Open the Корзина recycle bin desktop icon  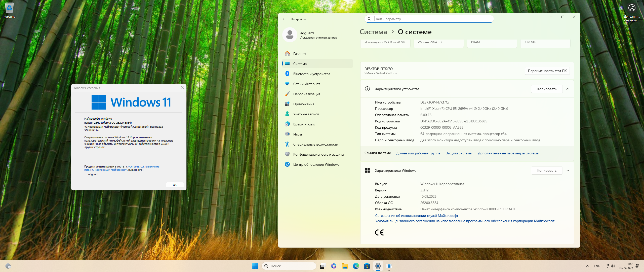[x=9, y=11]
